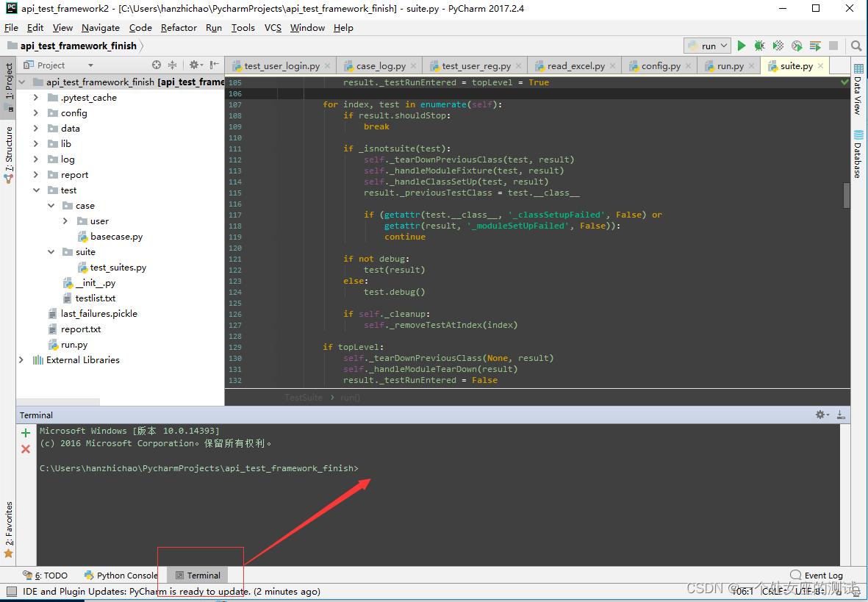Image resolution: width=868 pixels, height=602 pixels.
Task: Click the Project tree horizontal scrollbar
Action: coord(58,401)
